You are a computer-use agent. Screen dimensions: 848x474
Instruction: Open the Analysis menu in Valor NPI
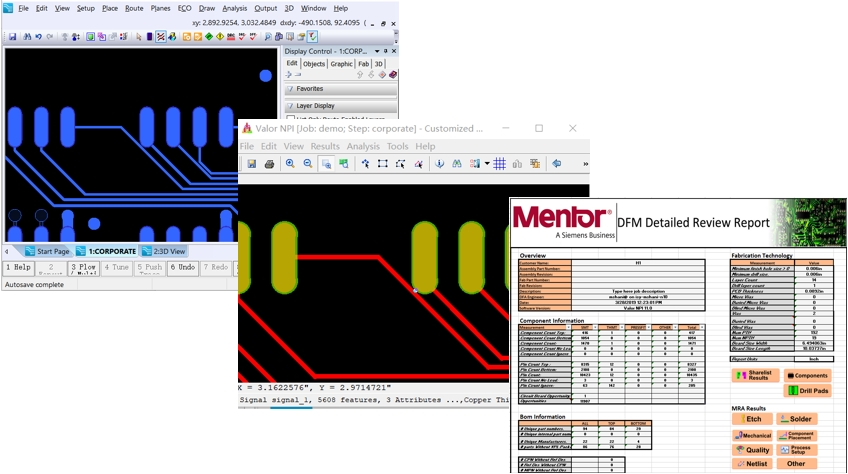363,146
